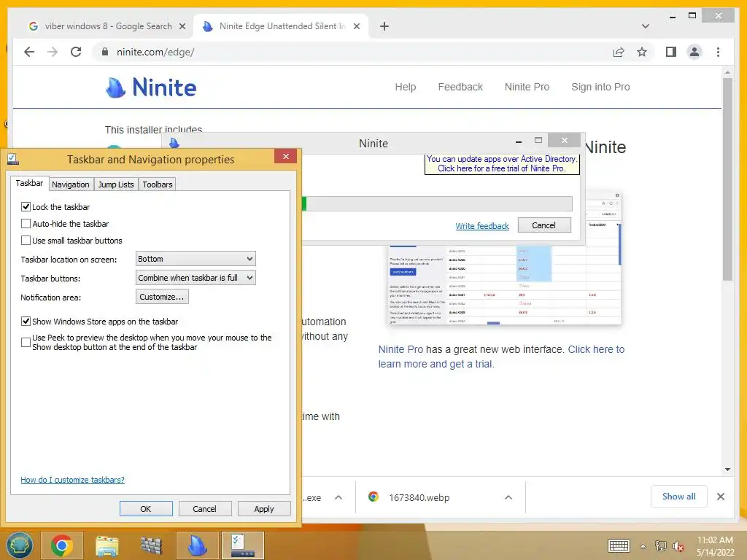This screenshot has width=747, height=560.
Task: Open Taskbar buttons combine dropdown
Action: click(196, 278)
